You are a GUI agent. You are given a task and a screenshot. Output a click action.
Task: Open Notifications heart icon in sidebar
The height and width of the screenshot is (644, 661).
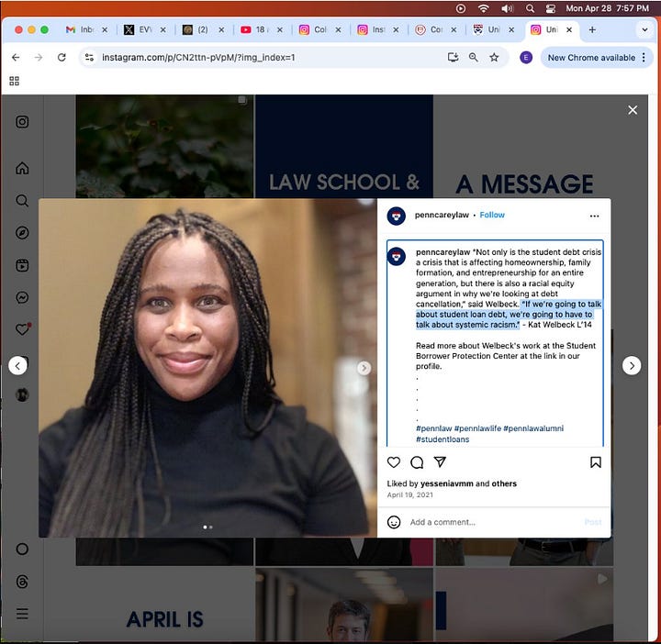(23, 328)
